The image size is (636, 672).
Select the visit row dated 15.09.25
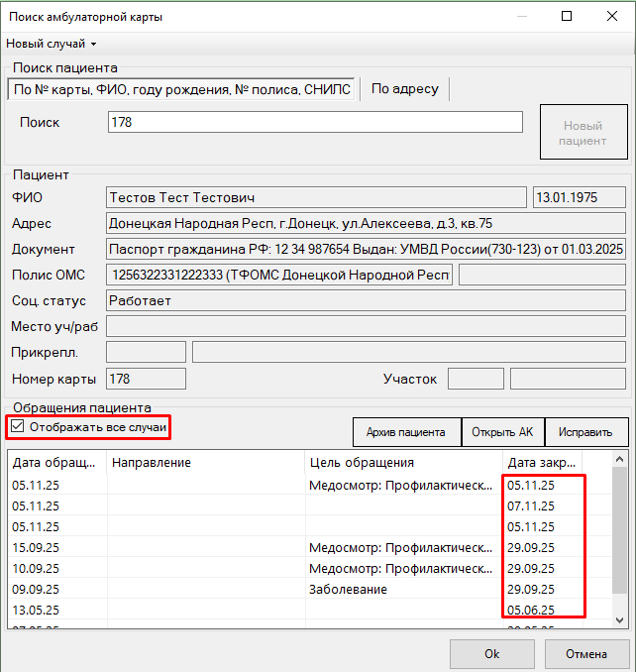tap(309, 548)
